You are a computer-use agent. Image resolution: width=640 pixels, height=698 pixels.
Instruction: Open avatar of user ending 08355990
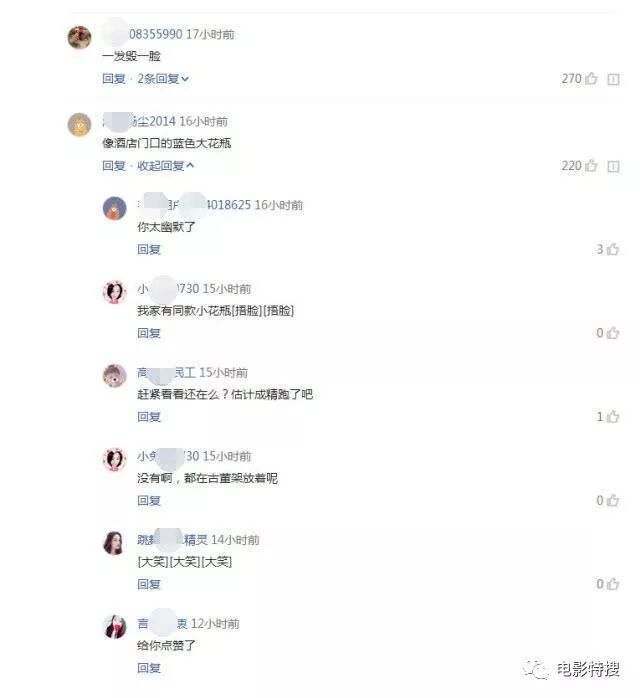click(80, 37)
